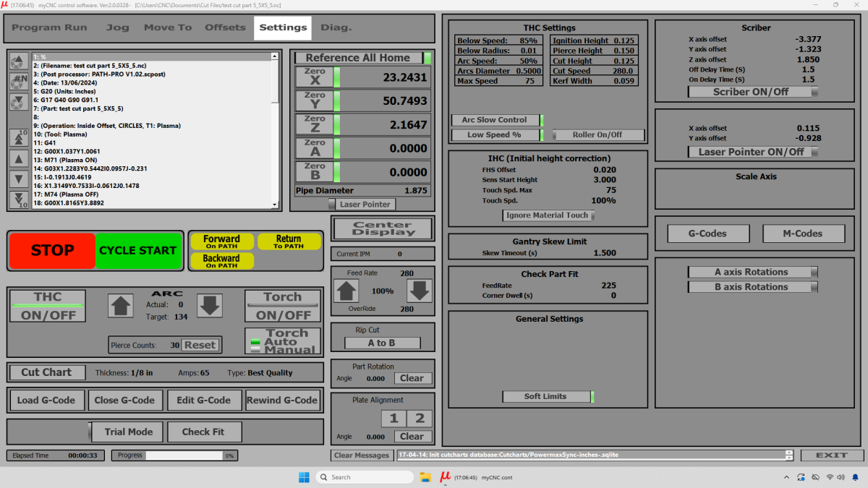Click the Load G-Code button
The width and height of the screenshot is (868, 488).
click(46, 400)
